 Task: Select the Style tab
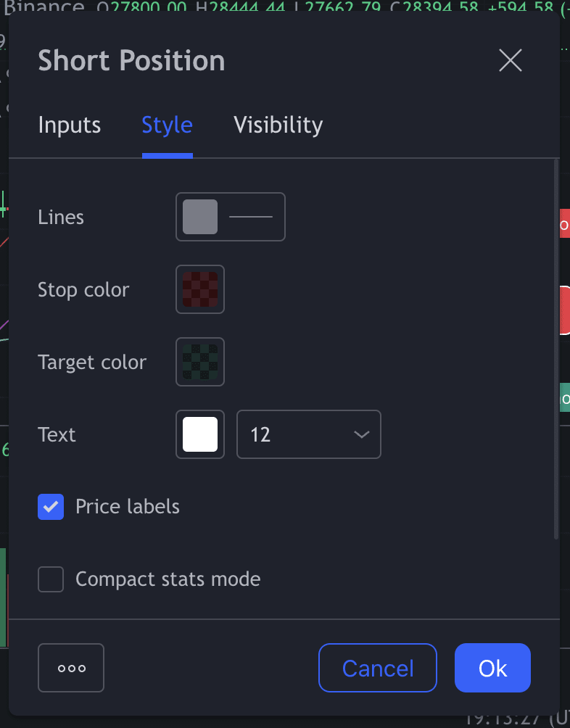point(167,125)
